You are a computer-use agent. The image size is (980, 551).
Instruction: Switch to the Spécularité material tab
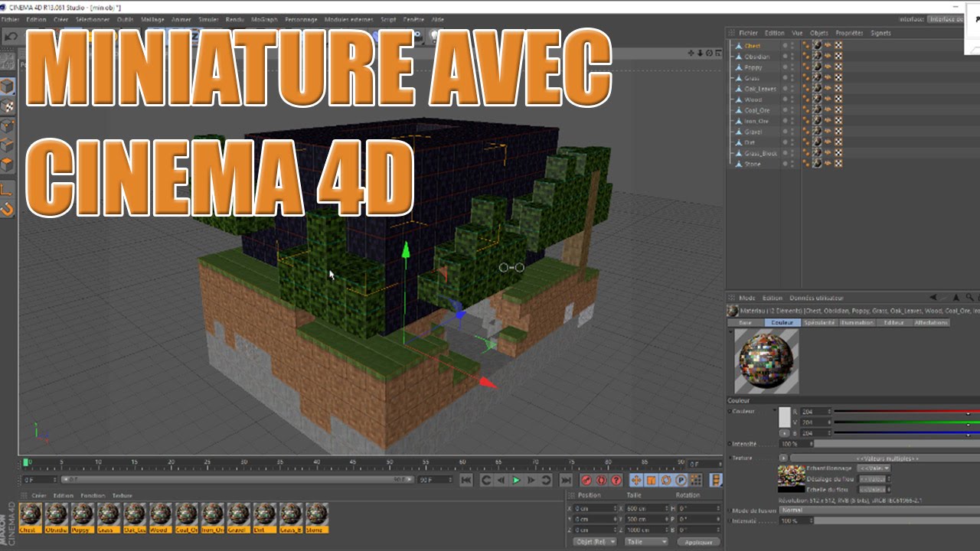[820, 323]
